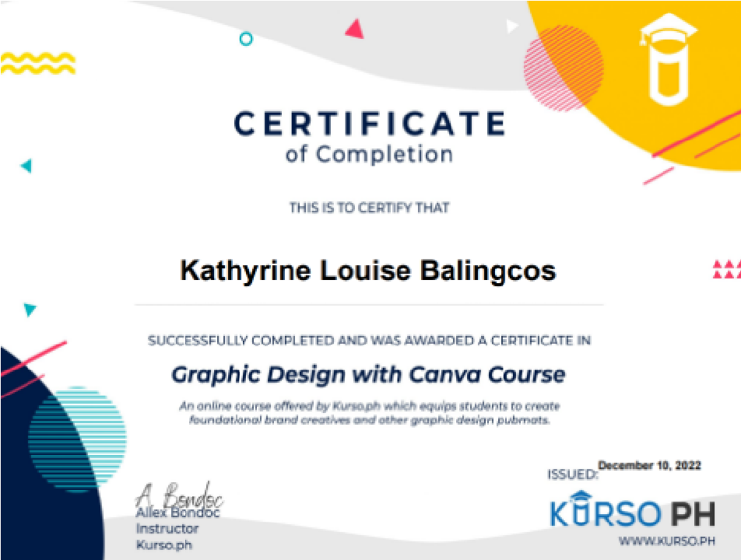This screenshot has width=741, height=560.
Task: Click the ISSUED: label
Action: click(572, 474)
